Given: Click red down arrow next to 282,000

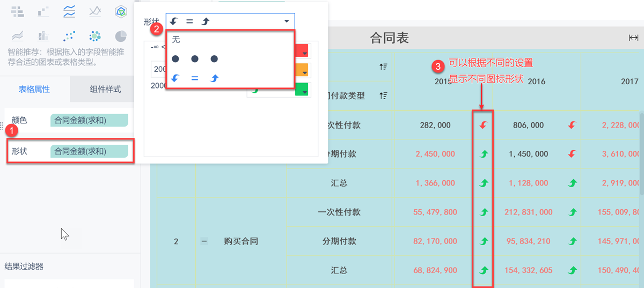Looking at the screenshot, I should 483,125.
